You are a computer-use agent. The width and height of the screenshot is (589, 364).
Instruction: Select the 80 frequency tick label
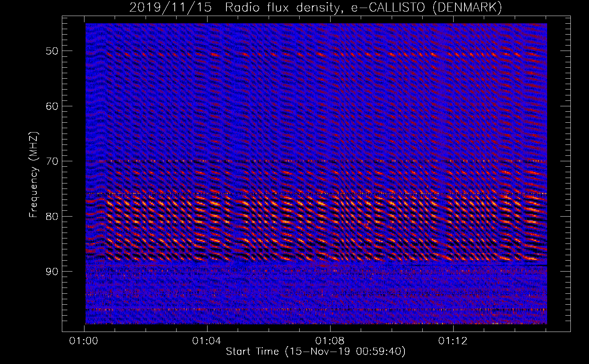(x=52, y=217)
